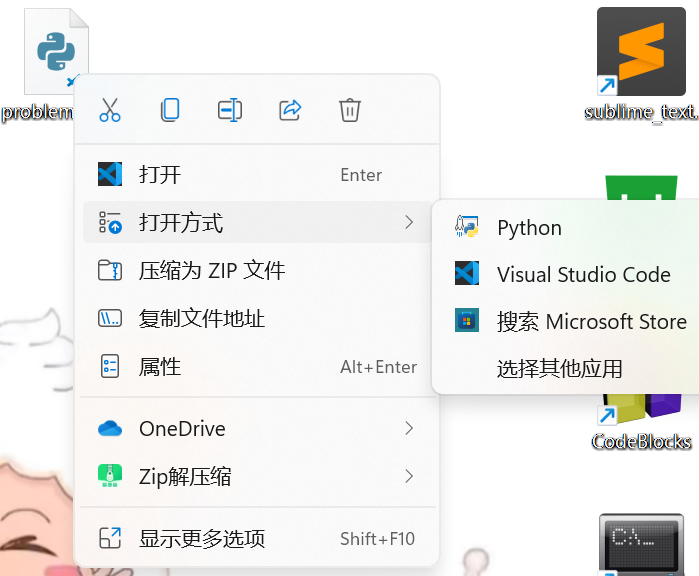This screenshot has width=699, height=576.
Task: Click the Alt+Enter shortcut hint text
Action: pos(378,367)
